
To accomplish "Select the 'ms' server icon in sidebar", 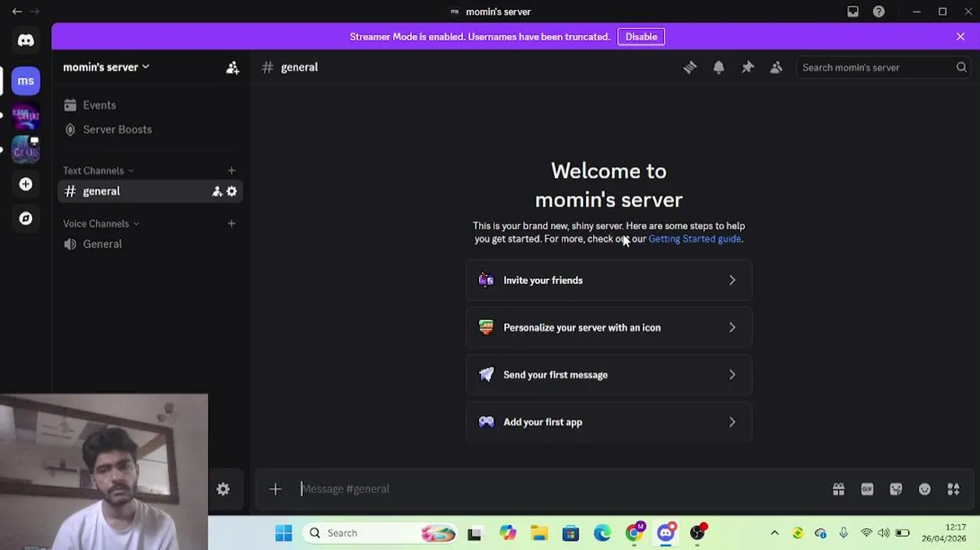I will (x=26, y=81).
